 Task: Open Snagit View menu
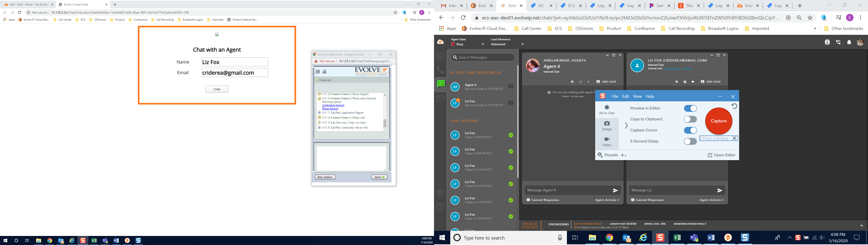pos(637,96)
